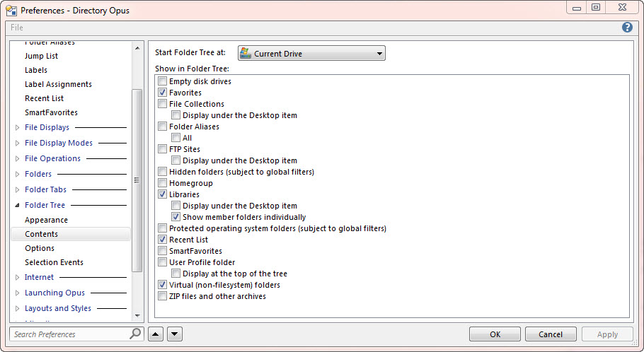Click the blue help question mark icon

[x=627, y=28]
